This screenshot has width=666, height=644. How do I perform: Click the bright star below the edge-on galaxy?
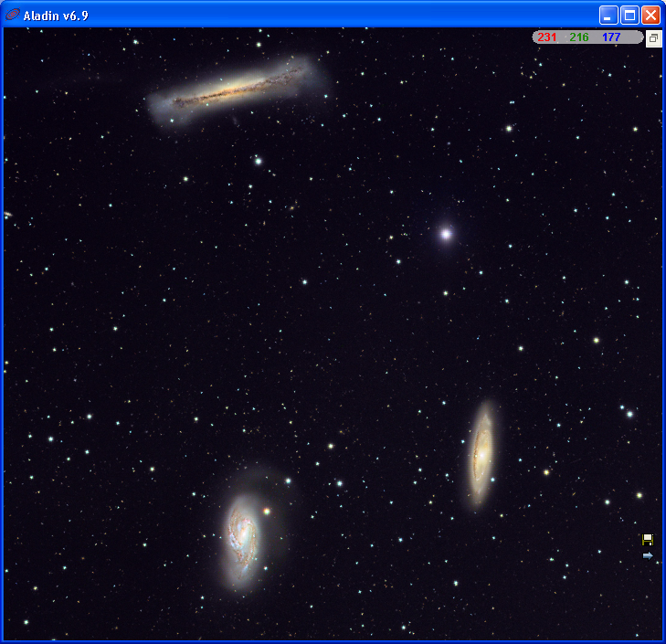[x=258, y=161]
